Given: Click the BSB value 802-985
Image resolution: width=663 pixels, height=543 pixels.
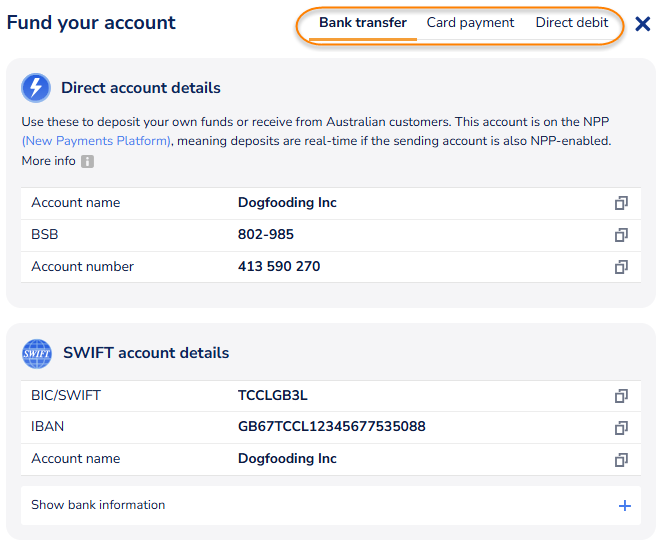Looking at the screenshot, I should click(x=266, y=235).
